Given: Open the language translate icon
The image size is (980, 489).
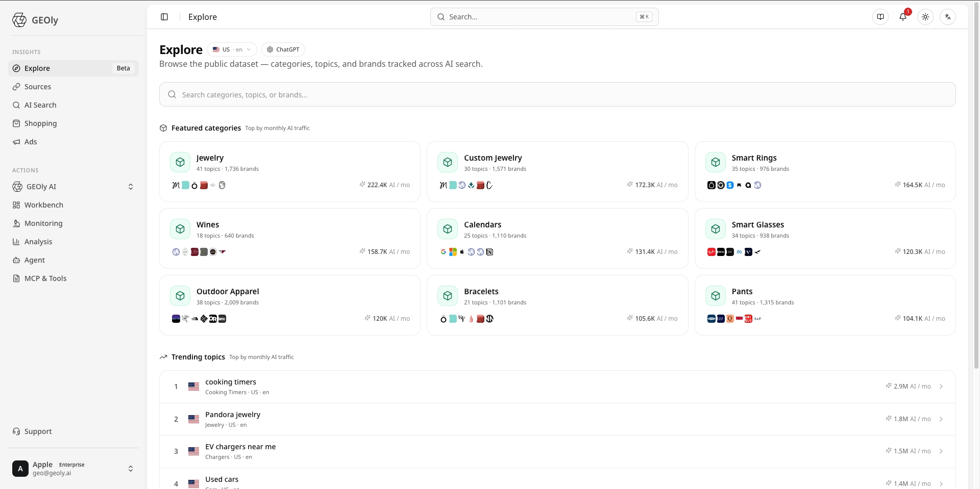Looking at the screenshot, I should [948, 17].
